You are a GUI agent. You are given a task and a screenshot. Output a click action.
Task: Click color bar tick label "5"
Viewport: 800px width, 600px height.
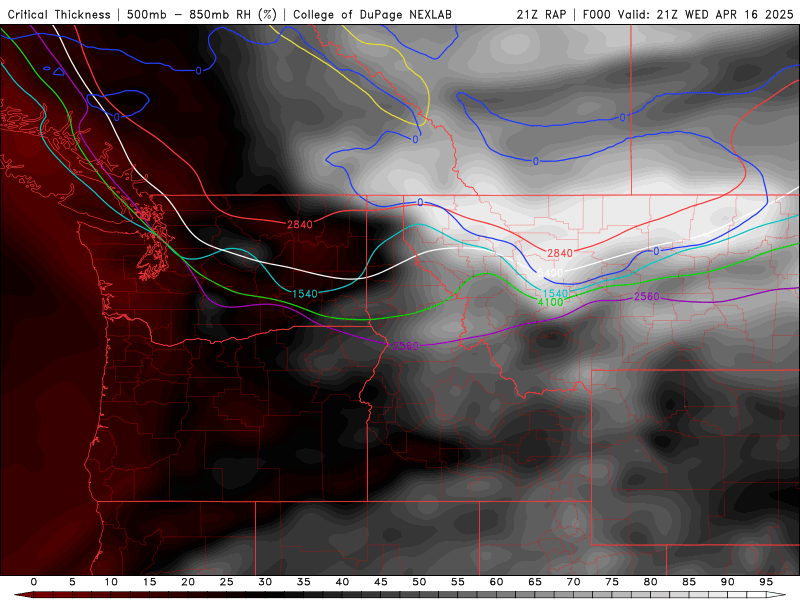tap(72, 582)
